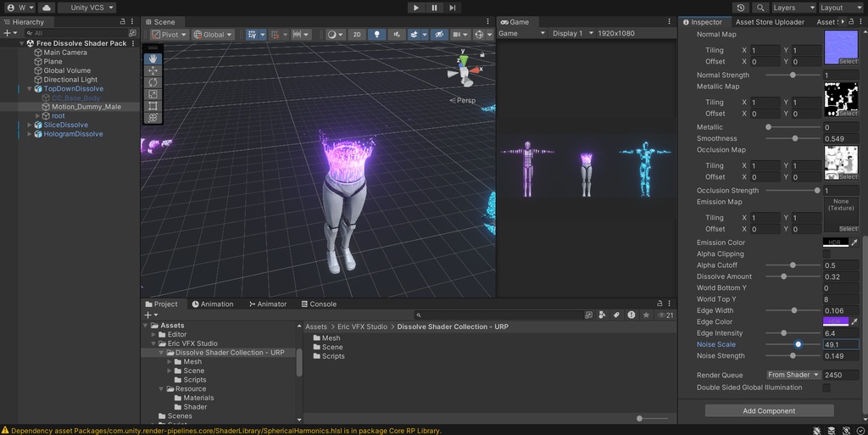Switch to the Animation tab
The height and width of the screenshot is (435, 868).
click(213, 304)
